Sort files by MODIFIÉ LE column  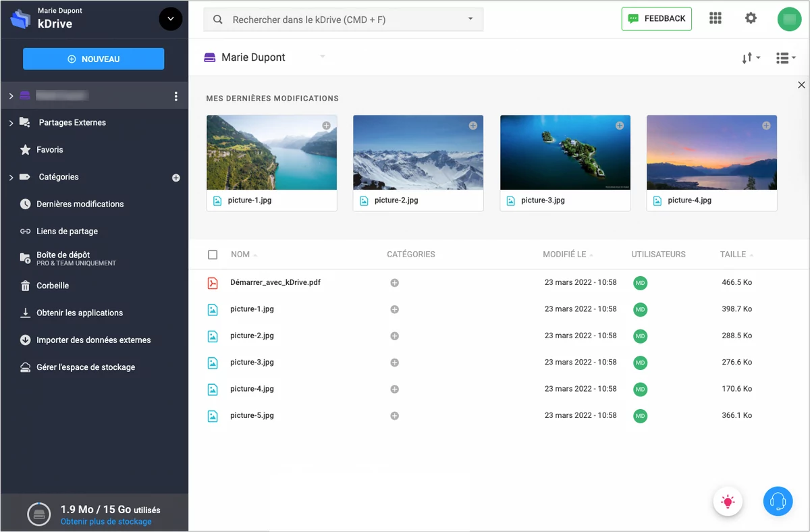point(568,255)
